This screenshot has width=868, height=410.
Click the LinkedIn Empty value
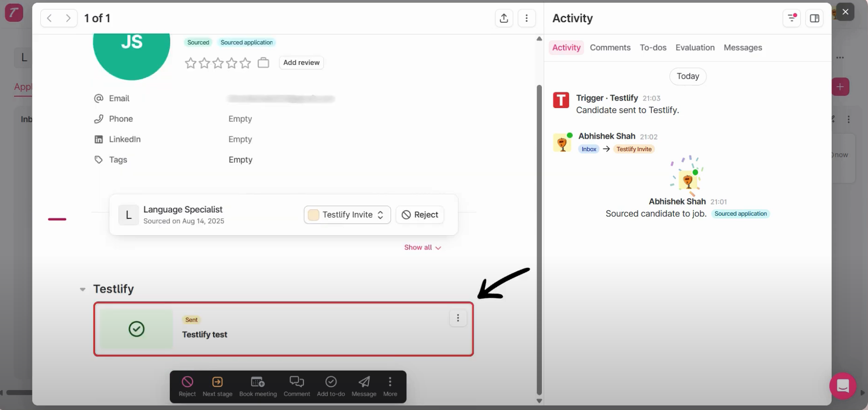240,140
